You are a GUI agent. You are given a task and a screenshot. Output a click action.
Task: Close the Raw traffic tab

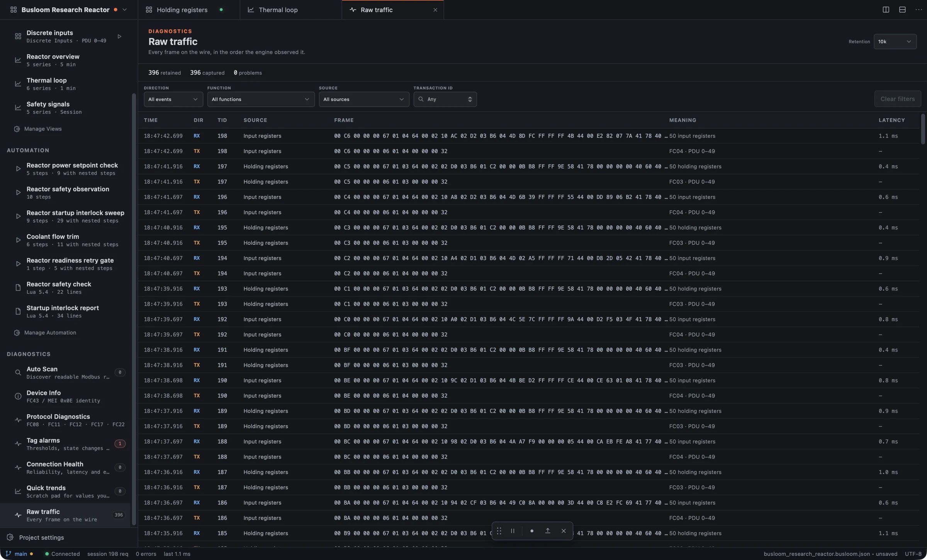[x=435, y=10]
